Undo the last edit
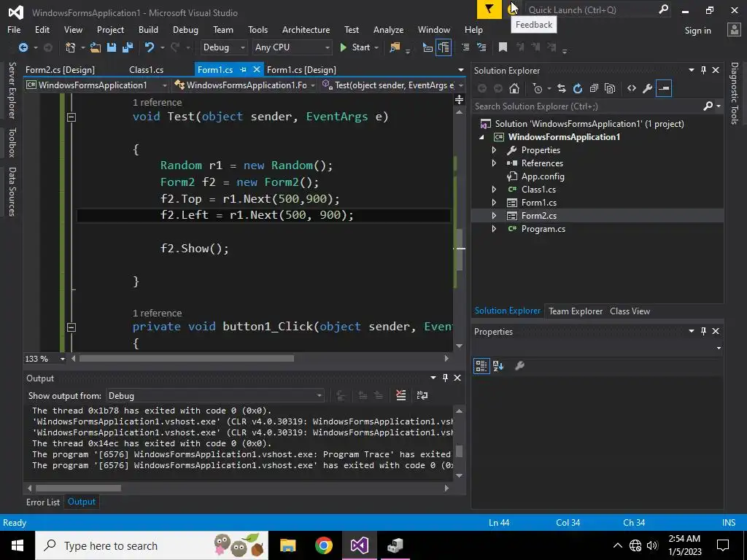This screenshot has width=747, height=560. [150, 47]
